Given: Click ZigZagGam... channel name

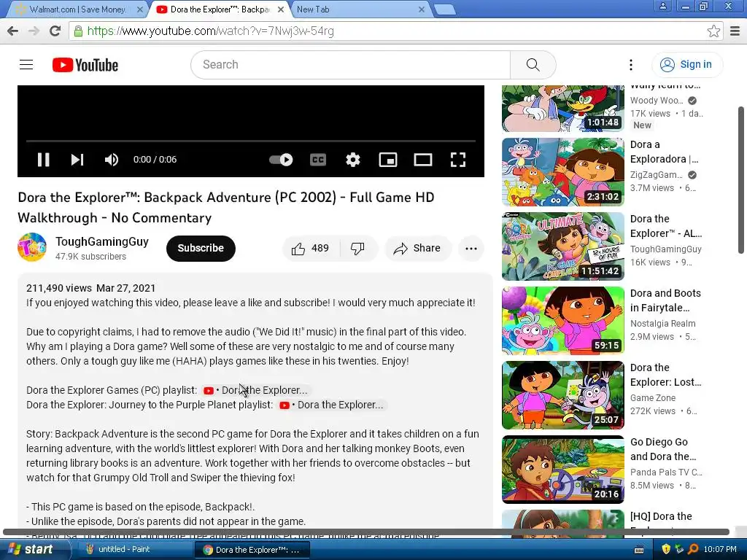Looking at the screenshot, I should pyautogui.click(x=657, y=175).
